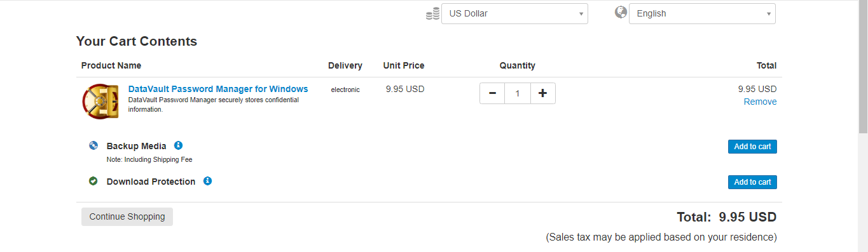Open the Download Protection info icon
The image size is (868, 252).
tap(207, 181)
